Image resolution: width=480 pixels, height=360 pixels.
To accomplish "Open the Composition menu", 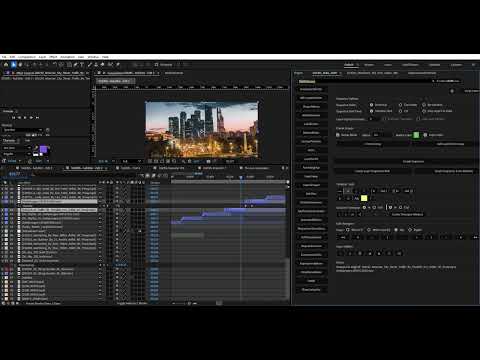I will coord(27,57).
